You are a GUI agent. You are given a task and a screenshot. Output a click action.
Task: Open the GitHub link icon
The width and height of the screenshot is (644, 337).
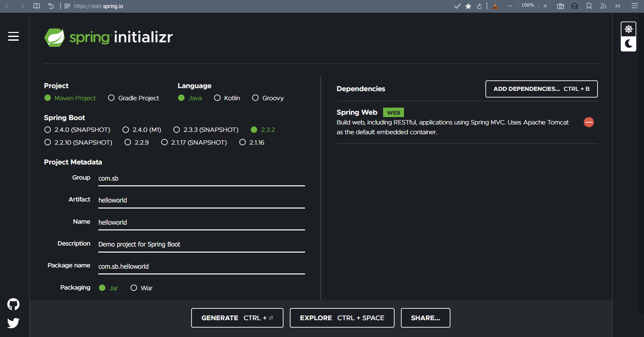[x=13, y=304]
